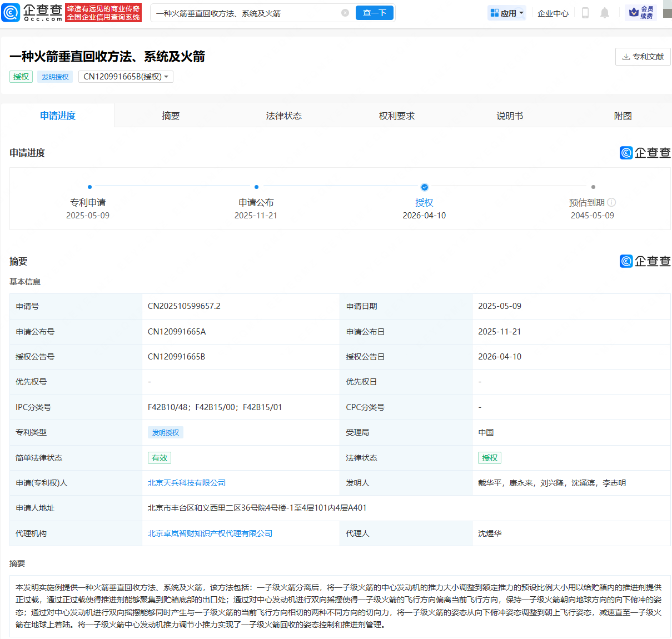
Task: Go to 企业中心
Action: (553, 13)
